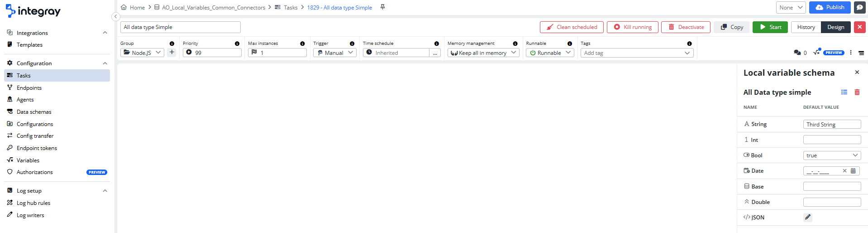Click the Publish button
Viewport: 868px width, 233px height.
click(x=830, y=7)
